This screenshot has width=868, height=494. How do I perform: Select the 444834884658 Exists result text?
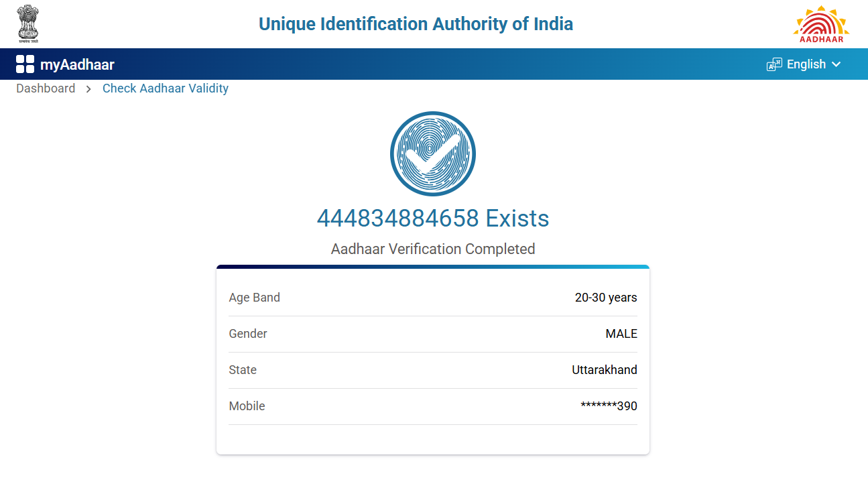click(433, 219)
